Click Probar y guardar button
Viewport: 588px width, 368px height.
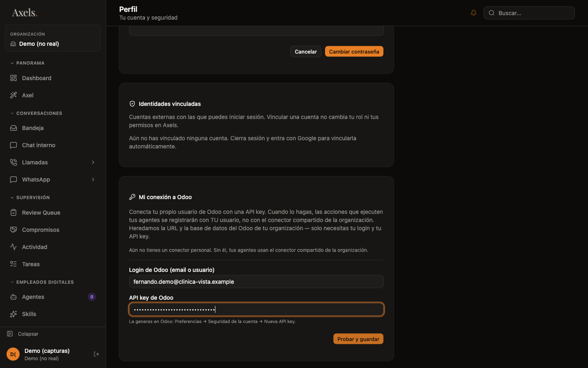(x=358, y=339)
